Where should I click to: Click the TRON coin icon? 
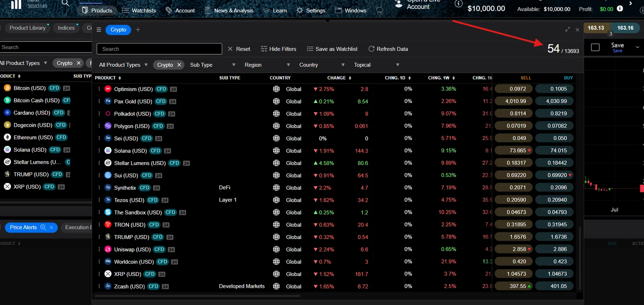(x=108, y=225)
